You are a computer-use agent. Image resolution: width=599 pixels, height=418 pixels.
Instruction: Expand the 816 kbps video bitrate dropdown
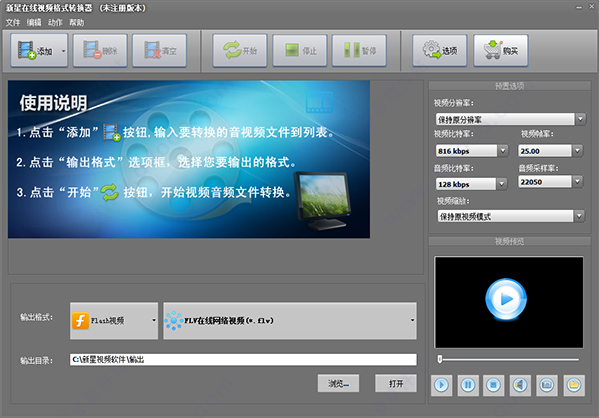click(x=502, y=151)
